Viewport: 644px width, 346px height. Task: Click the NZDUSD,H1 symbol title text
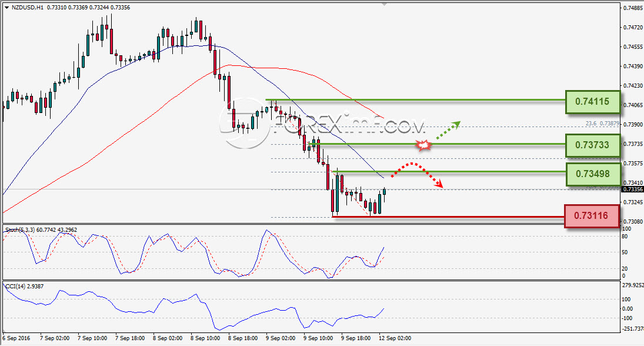28,8
